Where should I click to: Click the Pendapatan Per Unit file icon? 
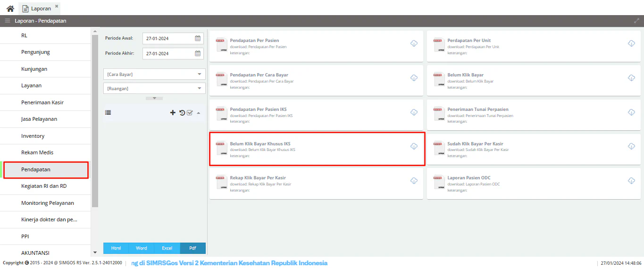point(439,45)
